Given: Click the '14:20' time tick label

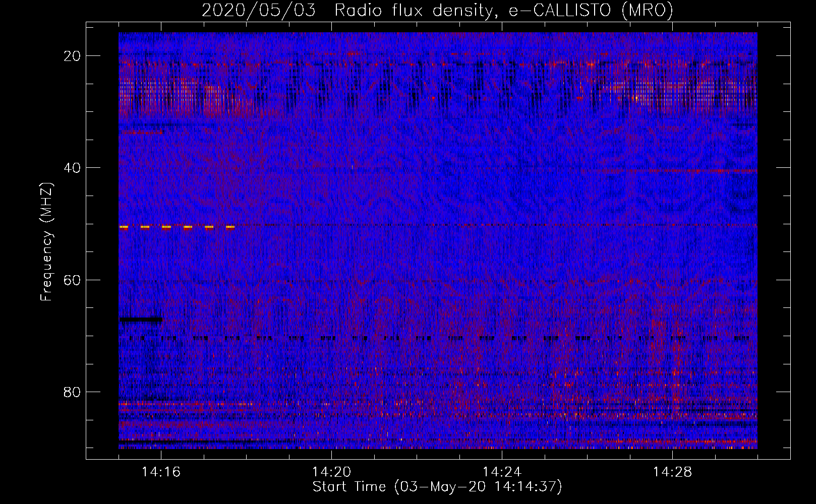Looking at the screenshot, I should pyautogui.click(x=331, y=472).
